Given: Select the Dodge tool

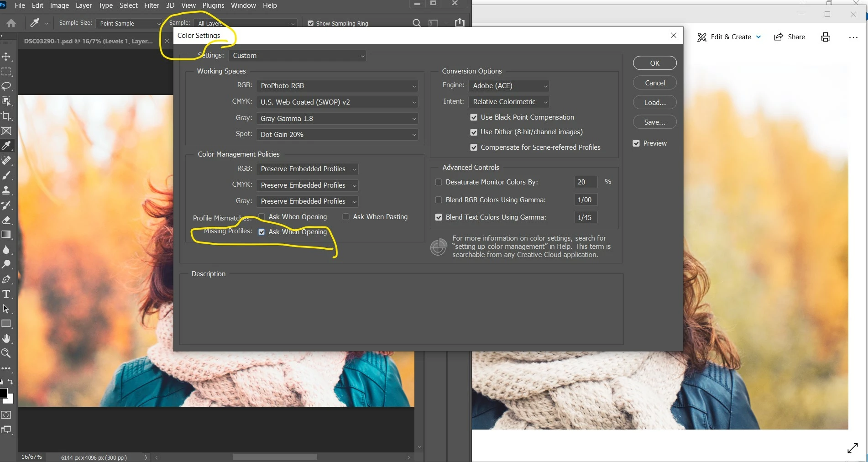Looking at the screenshot, I should [6, 264].
